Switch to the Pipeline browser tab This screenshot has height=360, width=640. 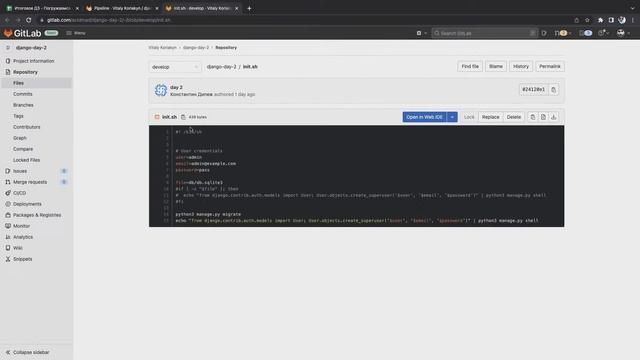coord(122,8)
